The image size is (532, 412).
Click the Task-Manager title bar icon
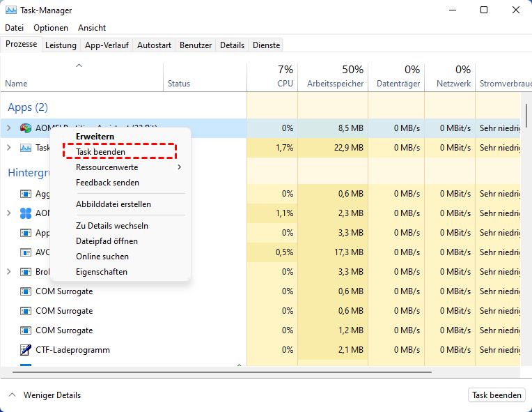11,10
